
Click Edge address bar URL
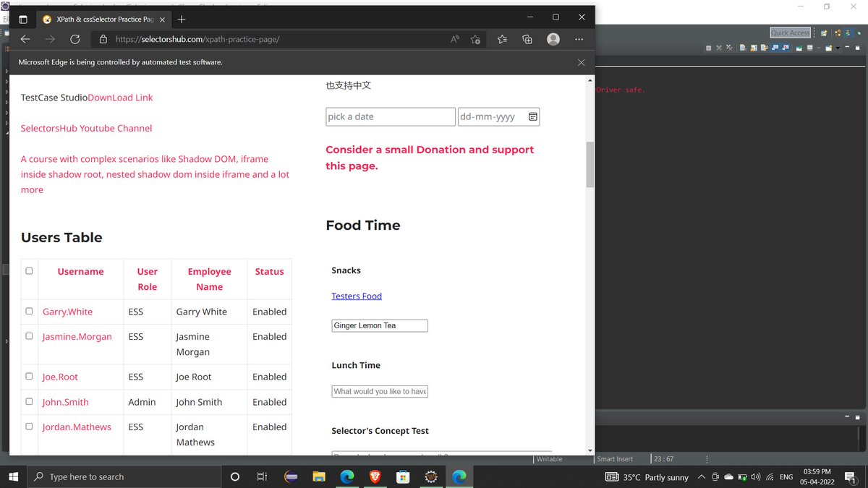tap(197, 39)
